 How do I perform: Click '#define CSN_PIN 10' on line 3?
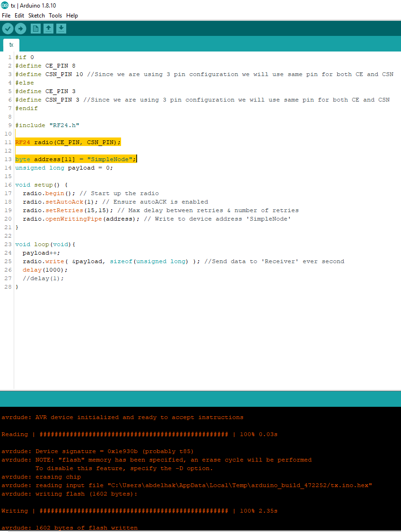tap(49, 74)
